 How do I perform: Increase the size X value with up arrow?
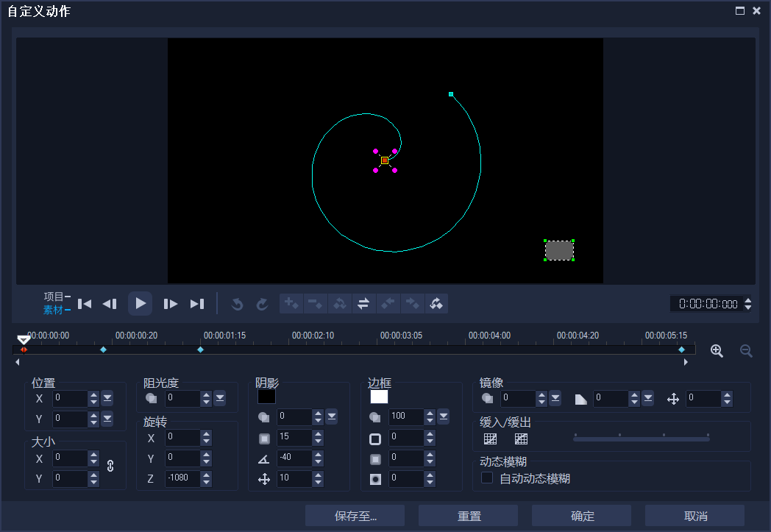[x=93, y=455]
